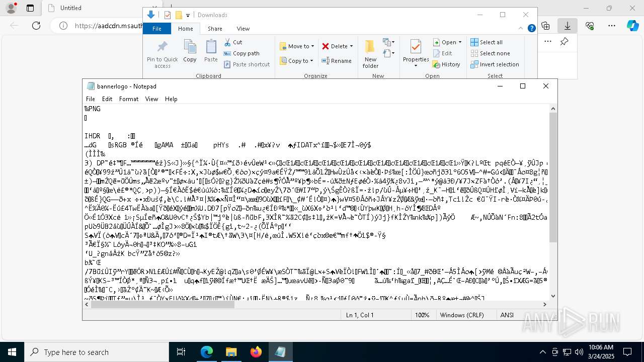
Task: Open Notepad Help menu
Action: 171,99
